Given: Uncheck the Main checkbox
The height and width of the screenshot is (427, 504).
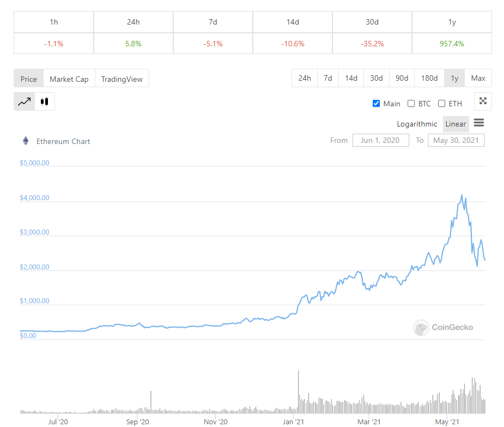Looking at the screenshot, I should [376, 104].
